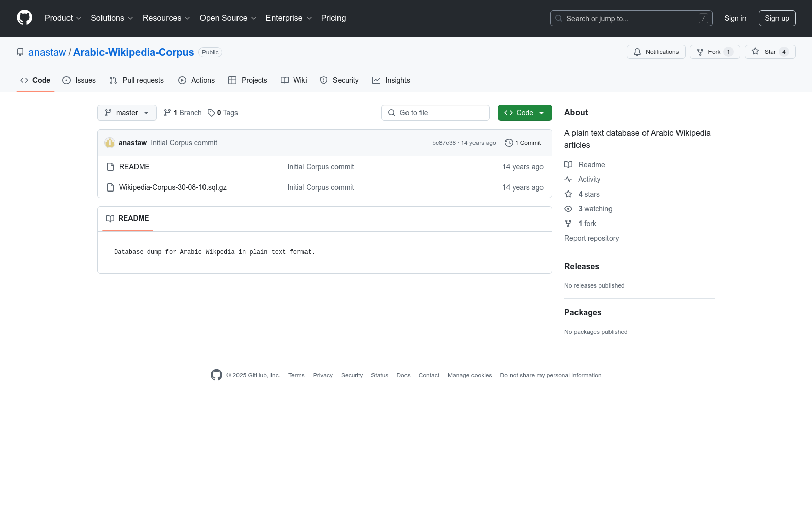Viewport: 812px width, 508px height.
Task: Click the star icon beside 4 stars
Action: click(568, 194)
